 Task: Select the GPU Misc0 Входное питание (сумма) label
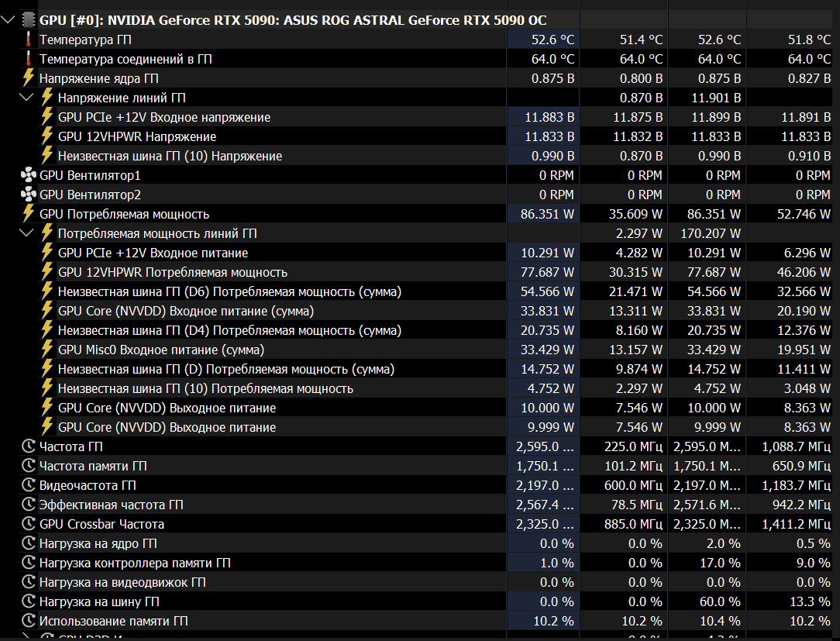coord(160,350)
